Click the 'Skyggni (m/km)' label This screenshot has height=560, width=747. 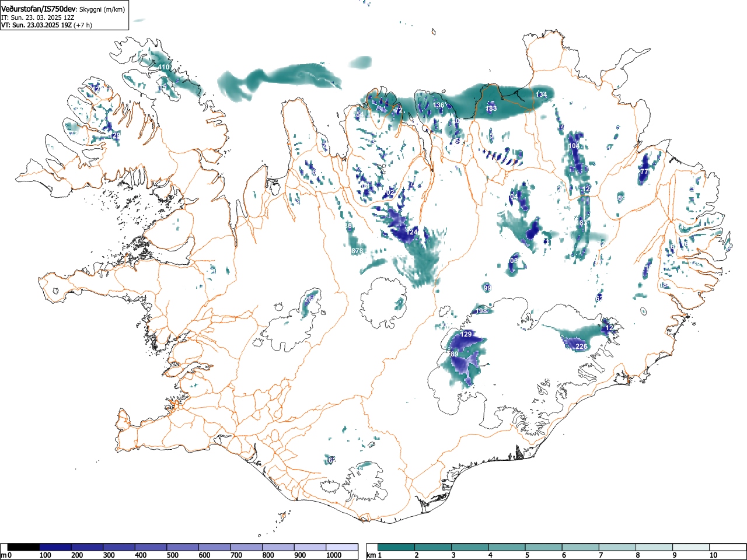[102, 10]
